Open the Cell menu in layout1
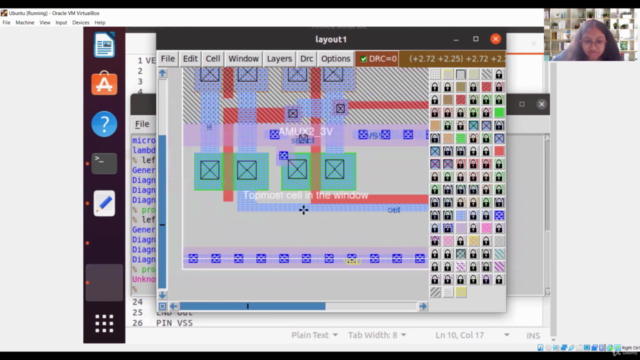The image size is (640, 360). click(x=213, y=59)
